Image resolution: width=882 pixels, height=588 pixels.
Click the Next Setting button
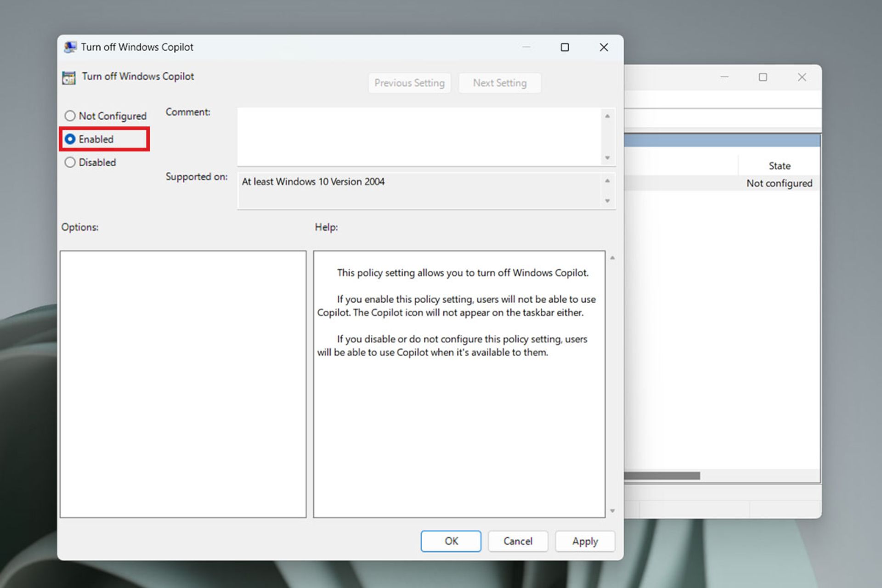point(500,83)
